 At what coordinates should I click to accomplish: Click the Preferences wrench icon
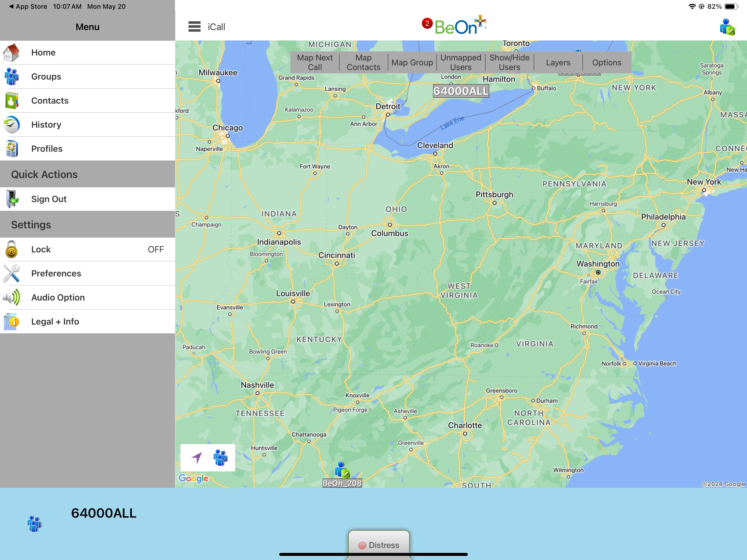click(11, 273)
